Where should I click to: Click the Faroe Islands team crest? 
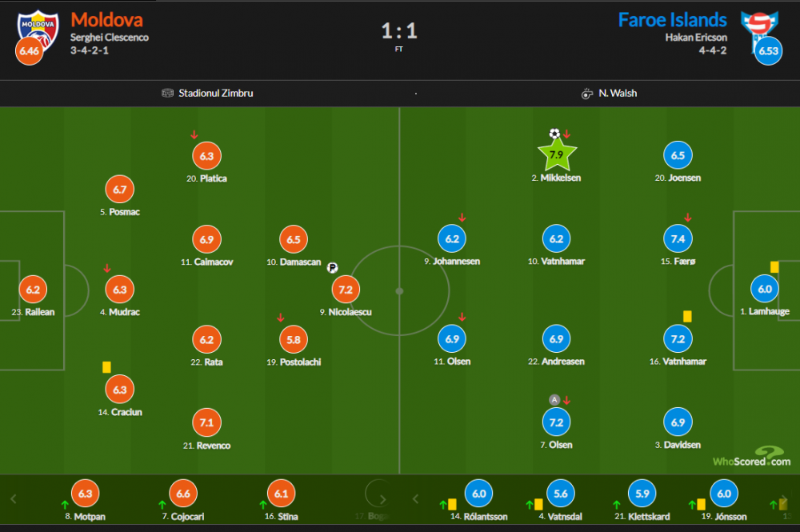coord(760,30)
